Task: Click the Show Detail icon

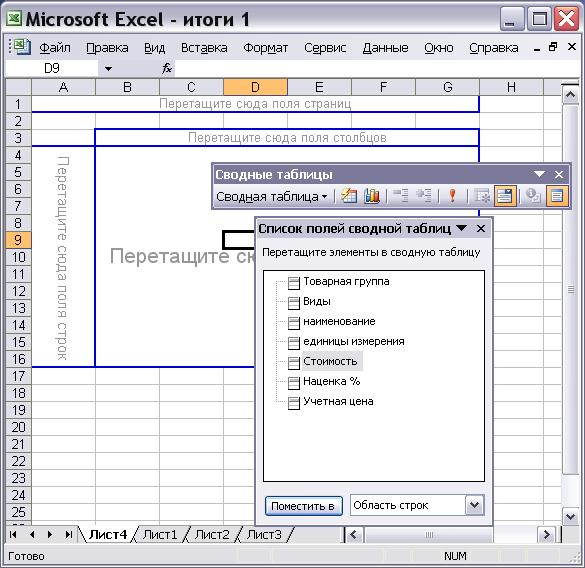Action: (423, 196)
